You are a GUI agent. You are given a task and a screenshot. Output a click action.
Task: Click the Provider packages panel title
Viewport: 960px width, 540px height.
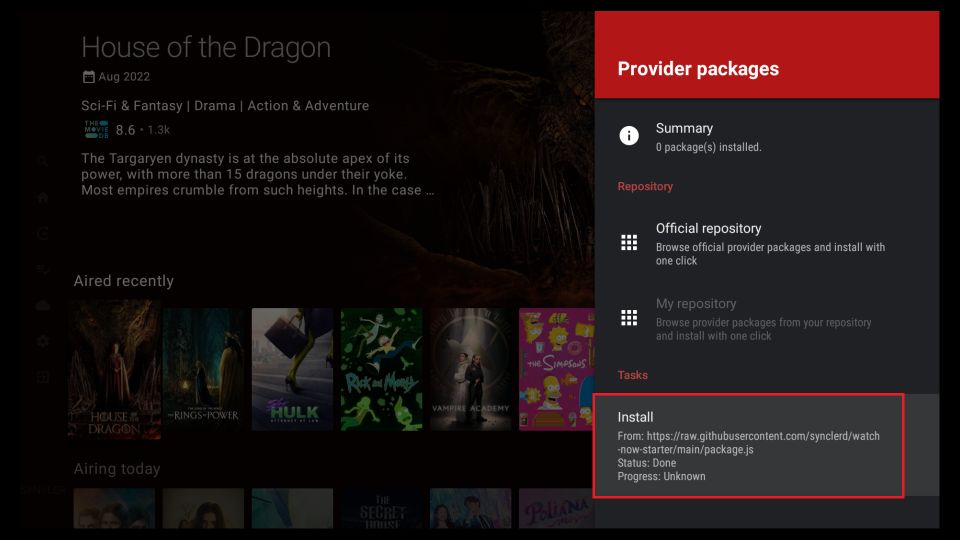coord(698,69)
